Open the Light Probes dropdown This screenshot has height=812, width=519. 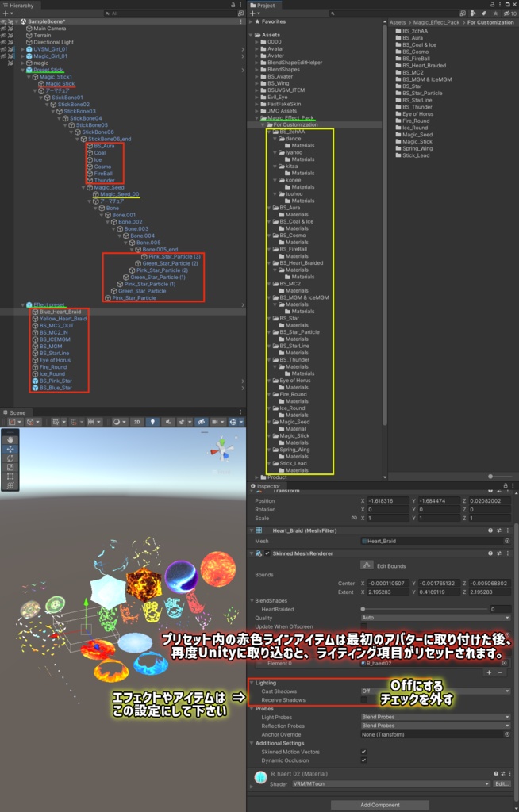point(436,717)
